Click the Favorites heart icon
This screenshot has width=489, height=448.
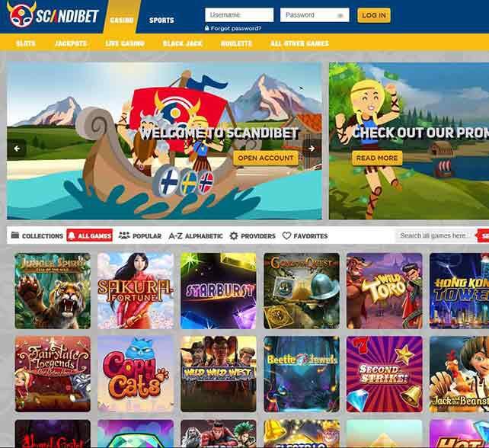tap(286, 235)
